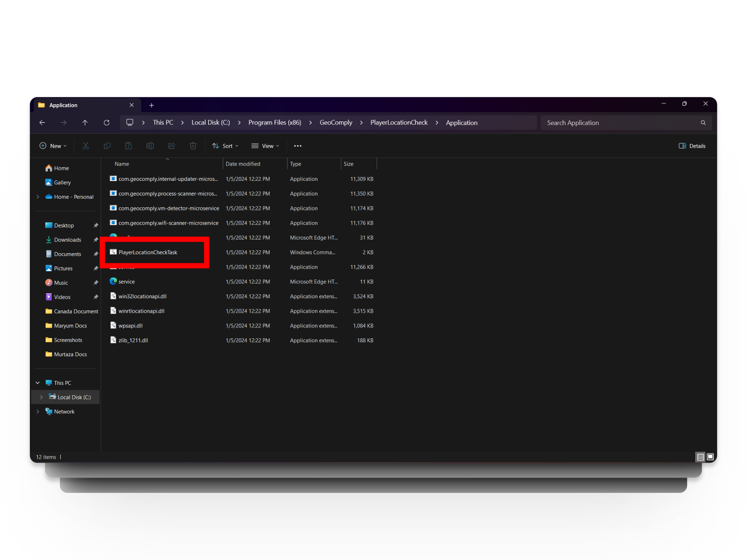Open the Sort dropdown menu
This screenshot has width=747, height=560.
[x=225, y=146]
